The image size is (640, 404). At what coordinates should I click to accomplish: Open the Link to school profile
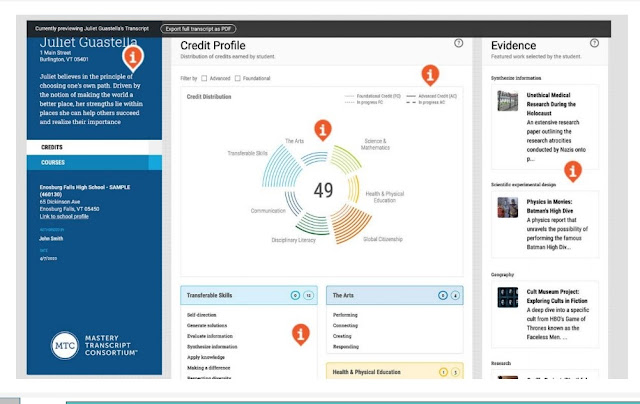pos(64,216)
